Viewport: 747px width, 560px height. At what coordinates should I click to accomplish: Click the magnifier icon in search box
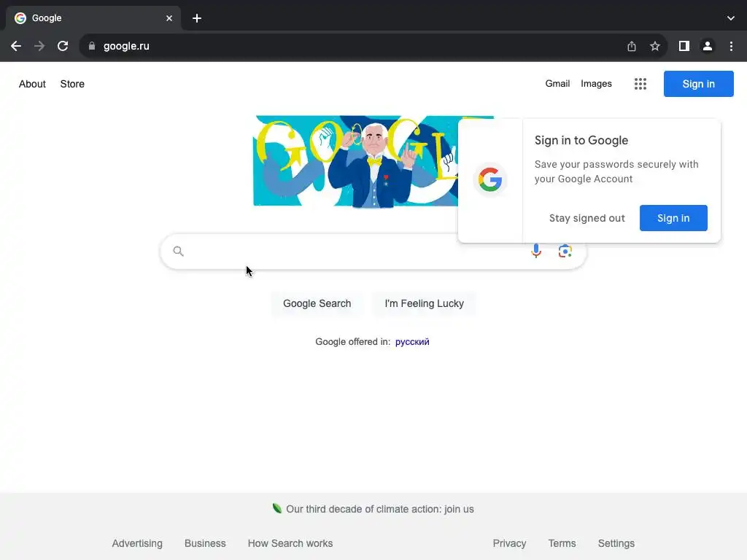point(178,251)
